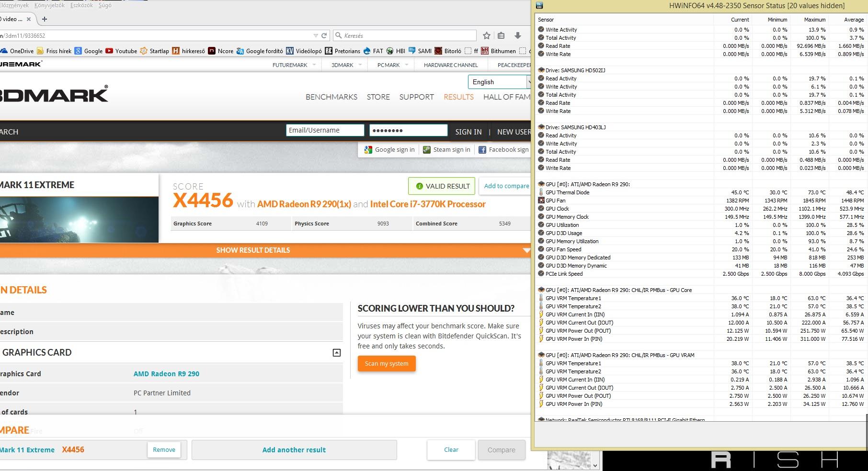Viewport: 868px width, 471px height.
Task: Open the downloads arrow icon
Action: [518, 35]
